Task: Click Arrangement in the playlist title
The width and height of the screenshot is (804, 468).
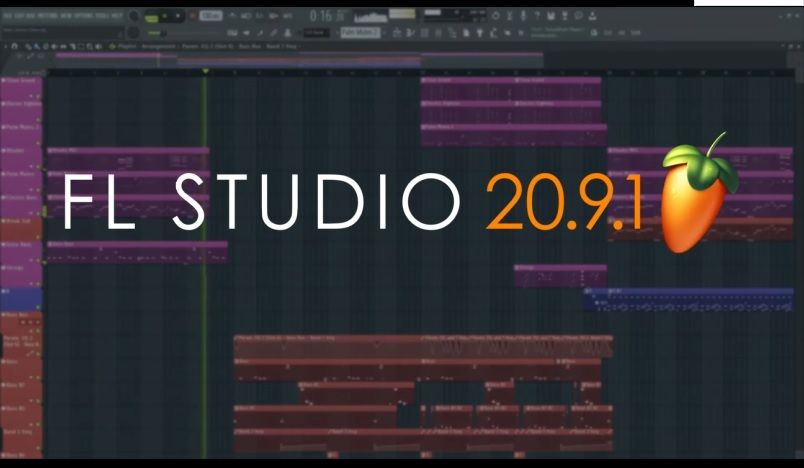Action: (x=158, y=46)
